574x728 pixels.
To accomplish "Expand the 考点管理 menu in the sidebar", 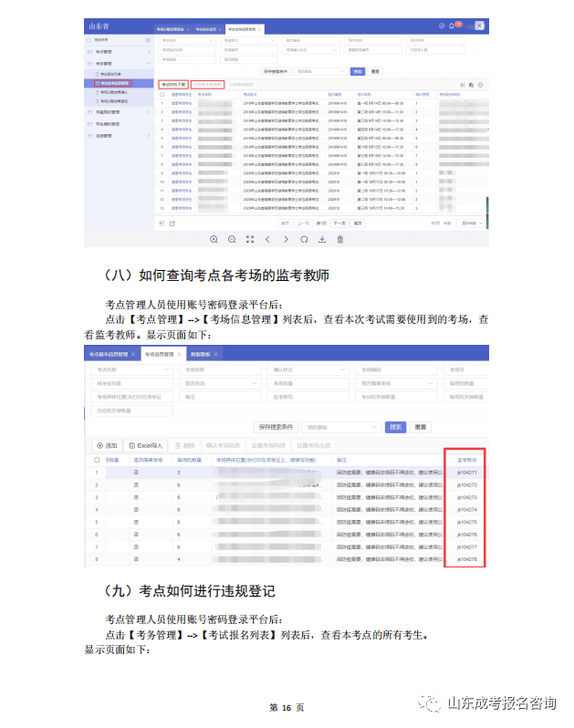I will point(119,52).
